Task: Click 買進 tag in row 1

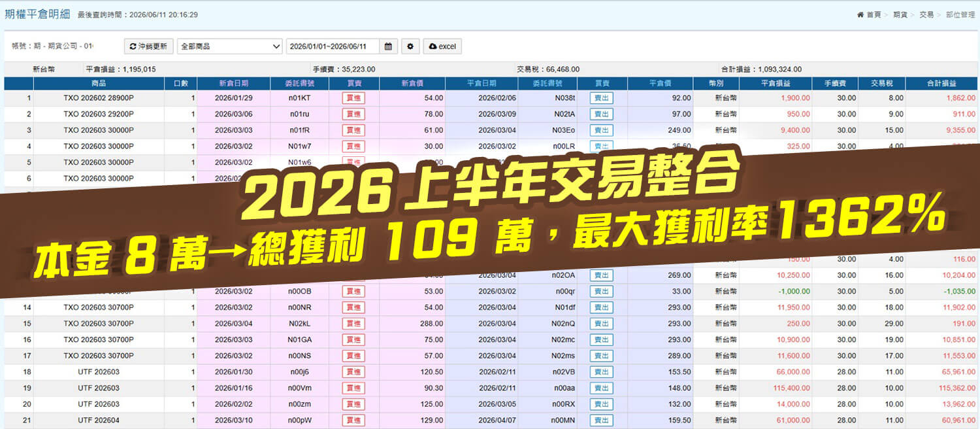Action: (353, 98)
